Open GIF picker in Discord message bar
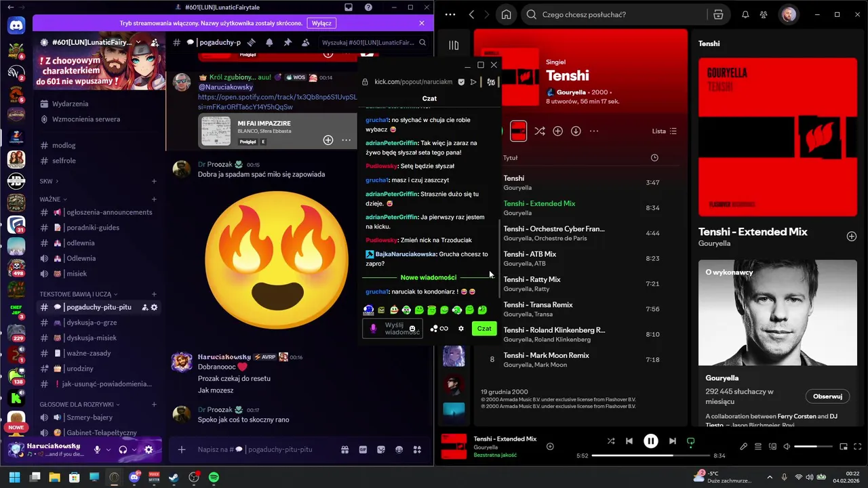Viewport: 868px width, 488px height. coord(363,449)
